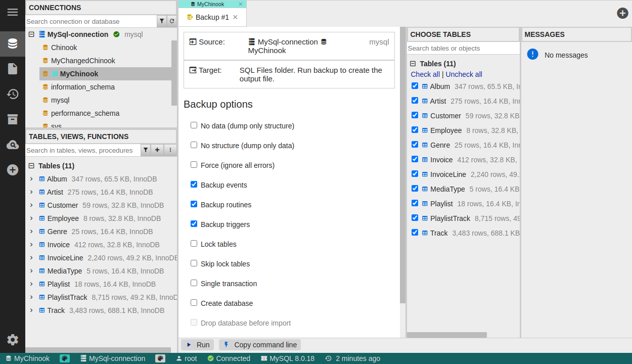Focus the Search tables or objects field
Viewport: 632px width, 364px height.
463,49
